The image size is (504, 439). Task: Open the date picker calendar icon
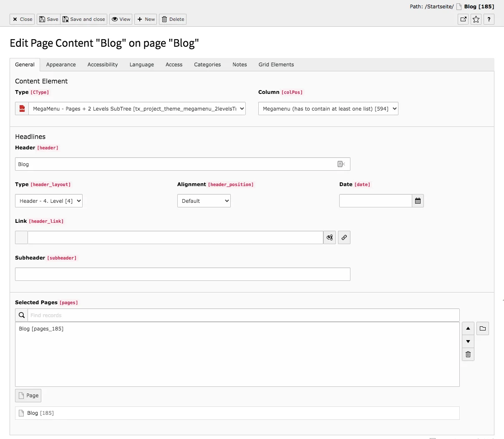point(418,201)
